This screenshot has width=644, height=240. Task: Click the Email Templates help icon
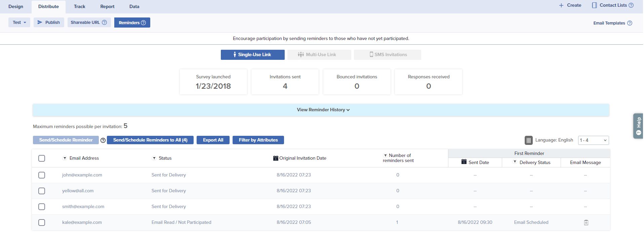[x=630, y=23]
